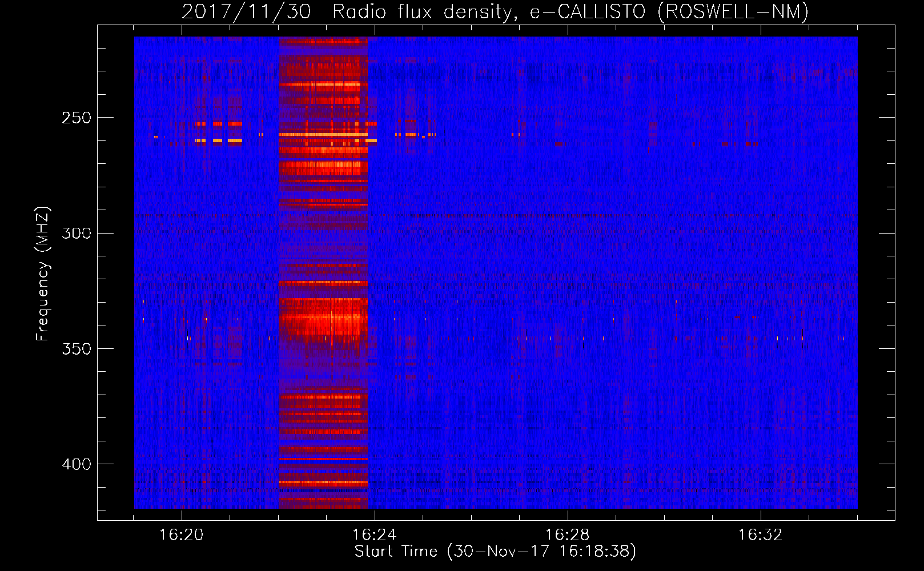924x571 pixels.
Task: Click the 16:20 time tick label
Action: (181, 535)
